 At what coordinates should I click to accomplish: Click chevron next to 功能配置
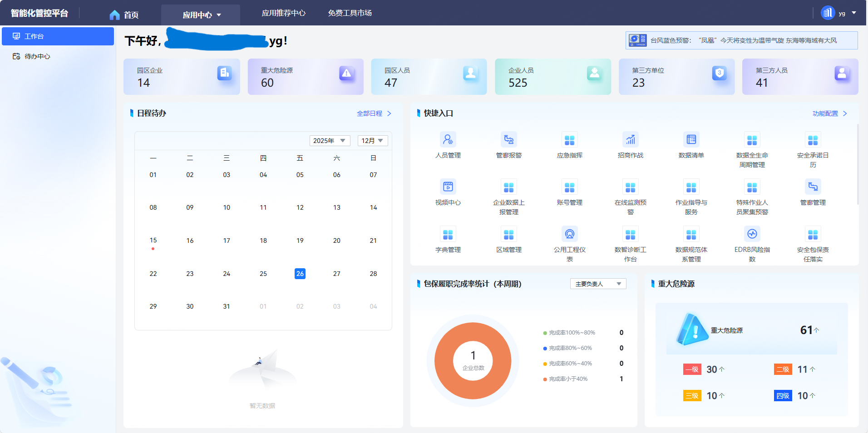(845, 113)
